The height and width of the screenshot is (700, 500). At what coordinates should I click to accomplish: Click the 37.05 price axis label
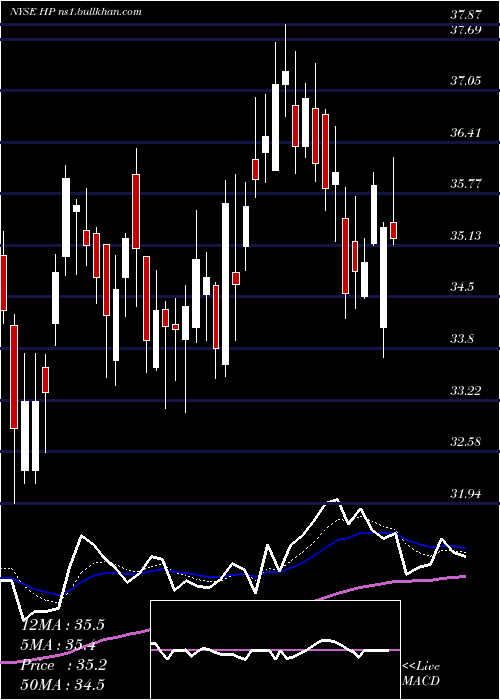coord(466,81)
